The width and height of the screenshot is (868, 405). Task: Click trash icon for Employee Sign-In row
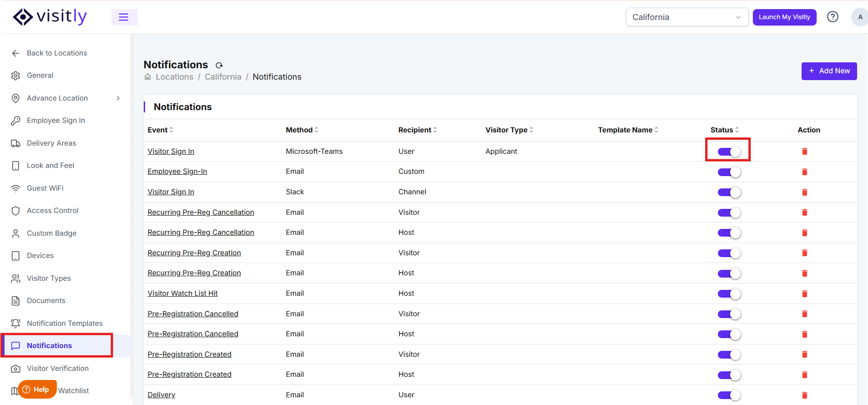coord(804,172)
